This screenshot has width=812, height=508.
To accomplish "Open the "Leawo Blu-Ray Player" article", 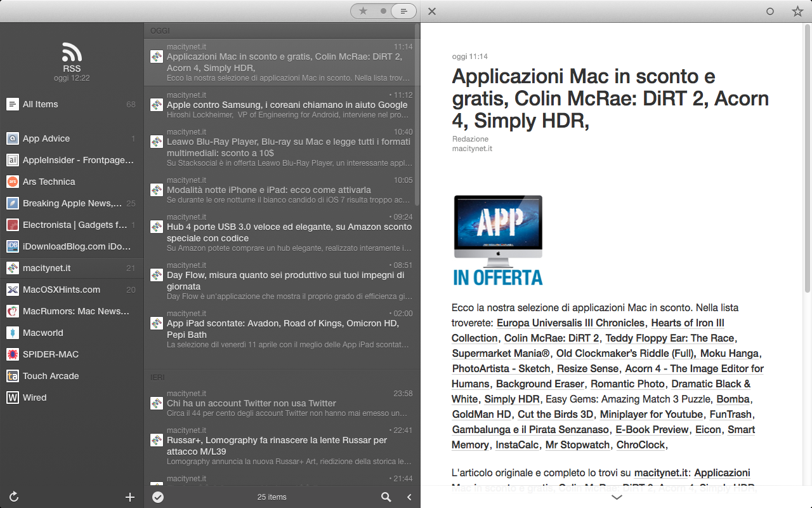I will [x=282, y=148].
